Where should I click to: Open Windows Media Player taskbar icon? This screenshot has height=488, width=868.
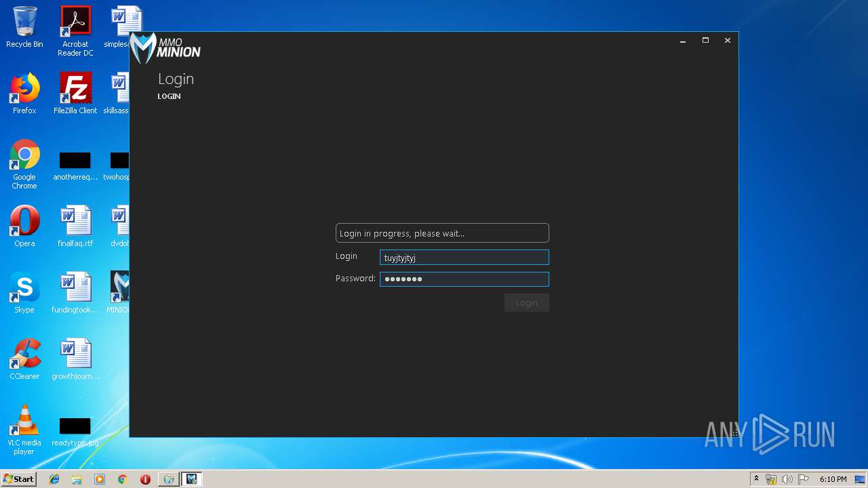100,479
